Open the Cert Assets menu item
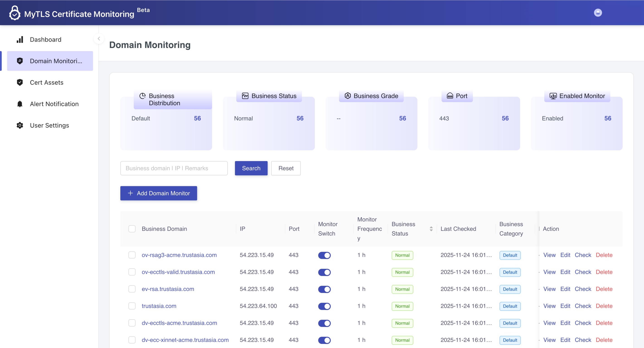This screenshot has width=644, height=348. [x=46, y=82]
